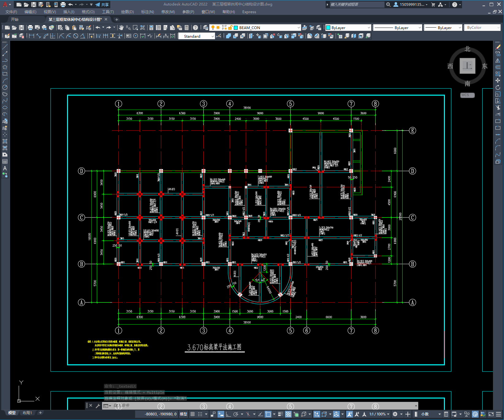The height and width of the screenshot is (420, 504).
Task: Toggle lineweight display in the status bar
Action: [x=280, y=414]
